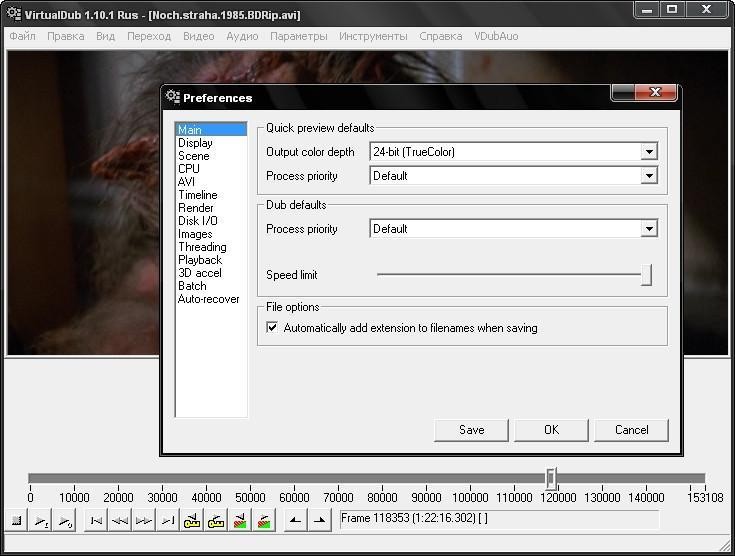The height and width of the screenshot is (556, 735).
Task: Go to previous keyframe
Action: pos(192,520)
